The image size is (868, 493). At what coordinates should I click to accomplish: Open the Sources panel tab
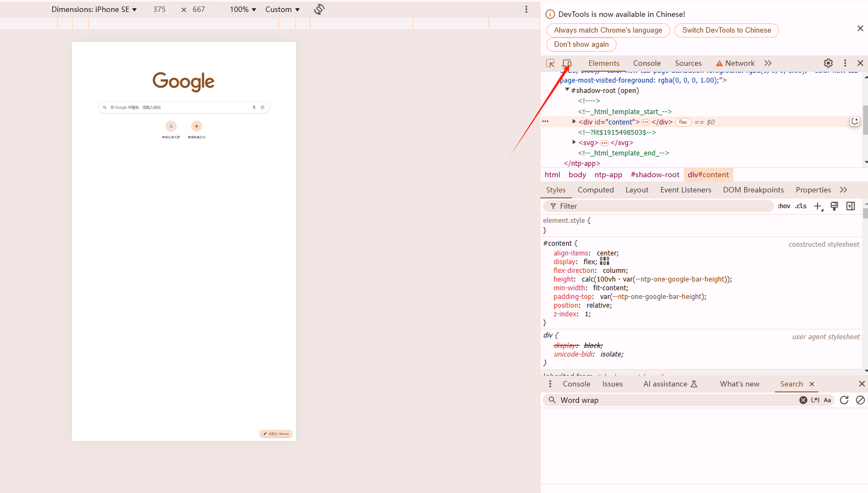point(688,63)
